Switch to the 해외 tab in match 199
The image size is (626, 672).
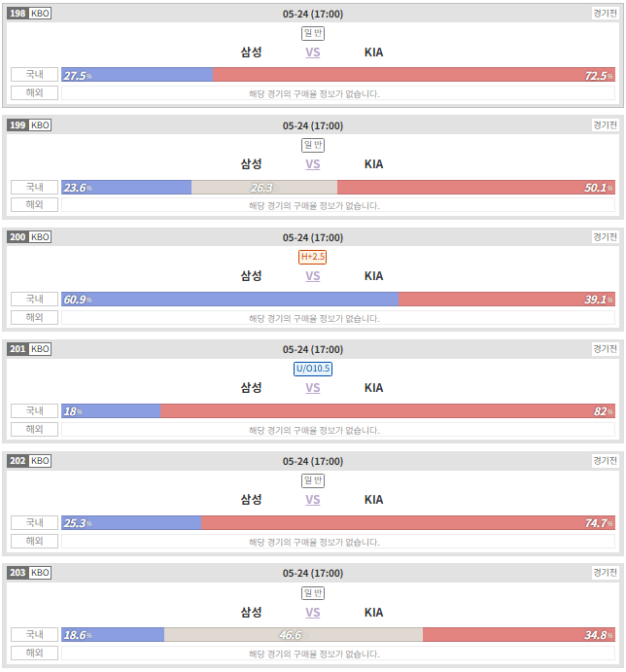coord(34,205)
